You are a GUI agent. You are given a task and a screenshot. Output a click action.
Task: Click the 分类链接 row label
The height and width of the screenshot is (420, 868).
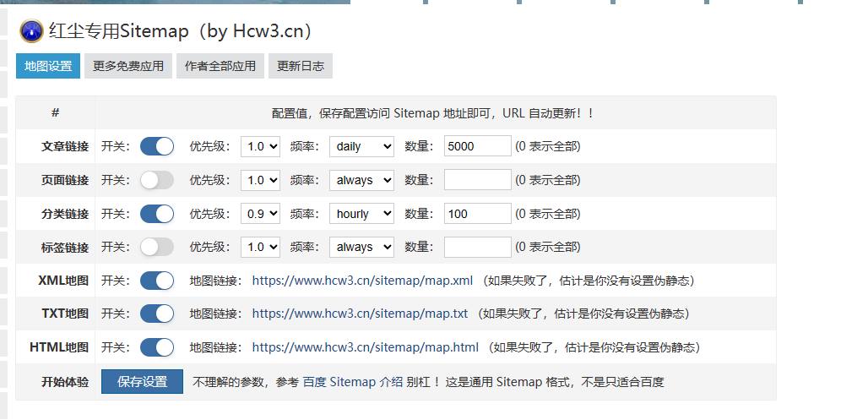65,214
